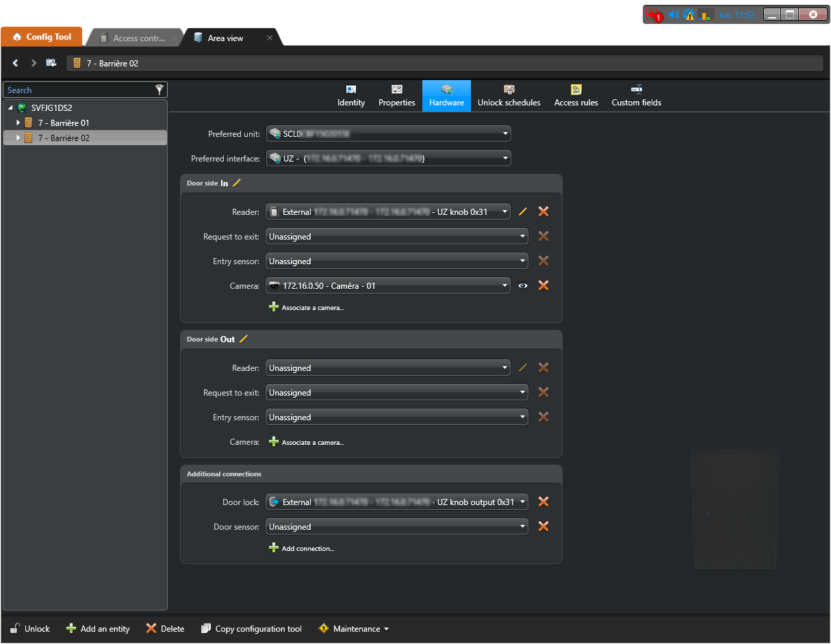Image resolution: width=831 pixels, height=644 pixels.
Task: Collapse the SVFJG1DS2 root node
Action: [x=11, y=108]
